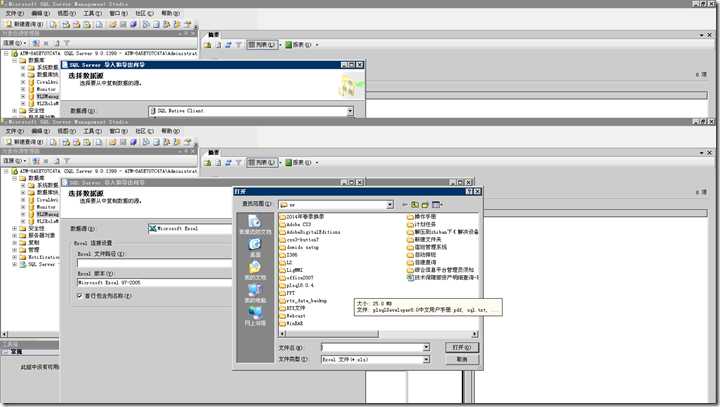Select the office2007 folder
This screenshot has width=720, height=407.
(296, 278)
